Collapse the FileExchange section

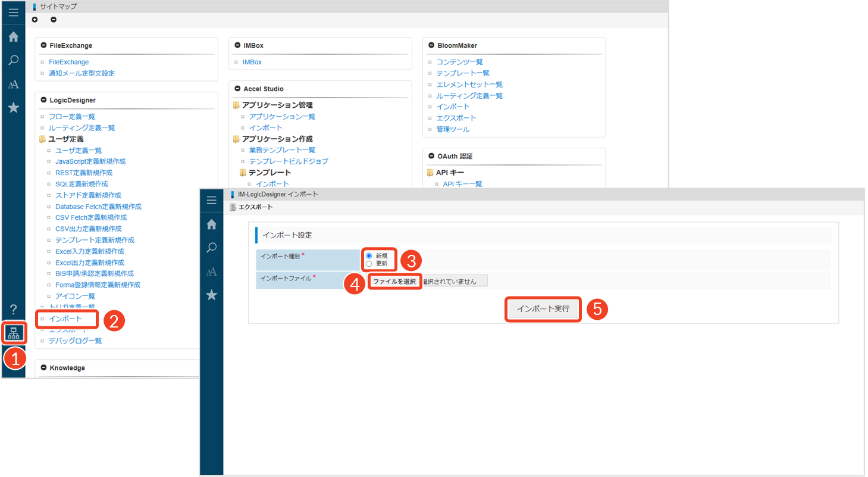pyautogui.click(x=43, y=45)
